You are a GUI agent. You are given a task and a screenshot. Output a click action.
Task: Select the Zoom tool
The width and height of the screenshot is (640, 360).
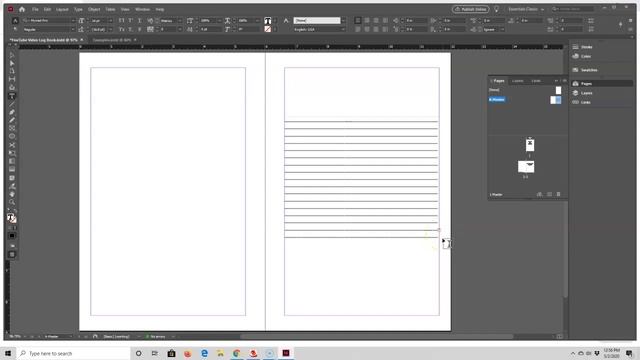[12, 202]
